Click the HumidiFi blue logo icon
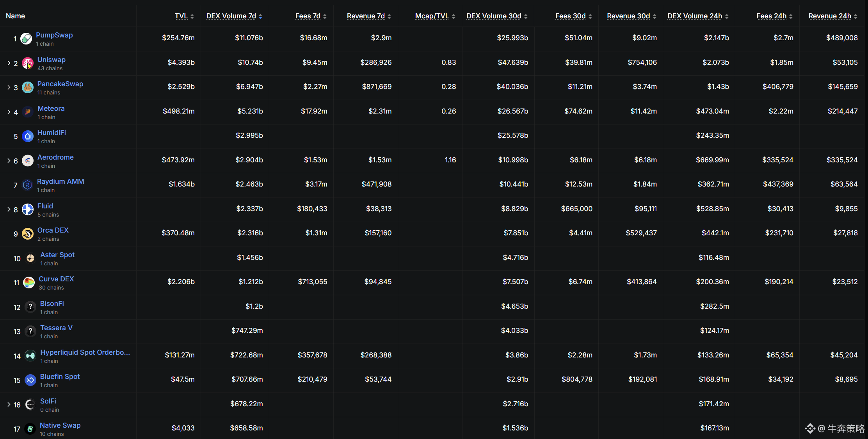 [x=27, y=136]
